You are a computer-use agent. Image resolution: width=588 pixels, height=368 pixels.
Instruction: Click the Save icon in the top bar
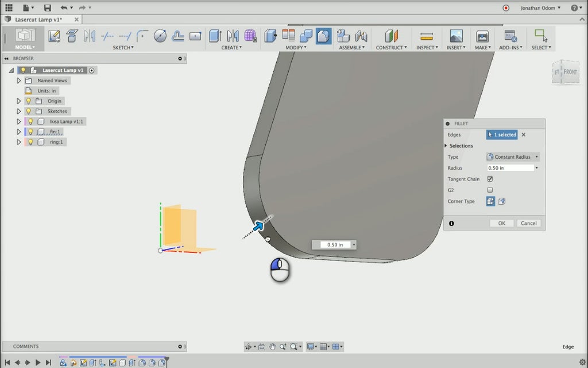click(47, 8)
